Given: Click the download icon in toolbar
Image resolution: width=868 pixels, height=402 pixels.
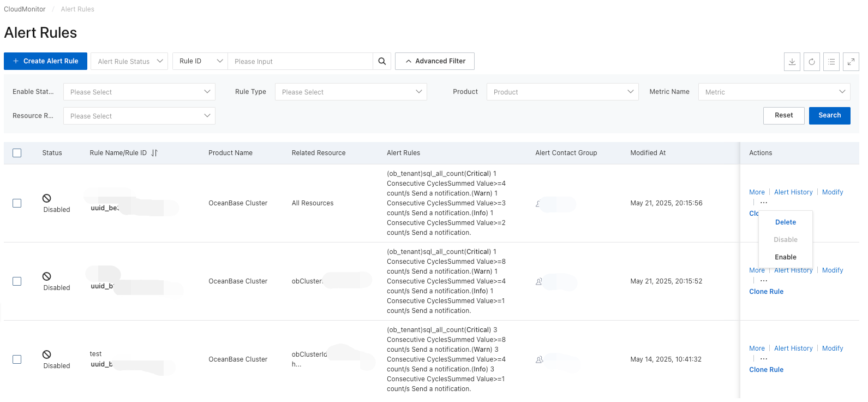Looking at the screenshot, I should [792, 62].
